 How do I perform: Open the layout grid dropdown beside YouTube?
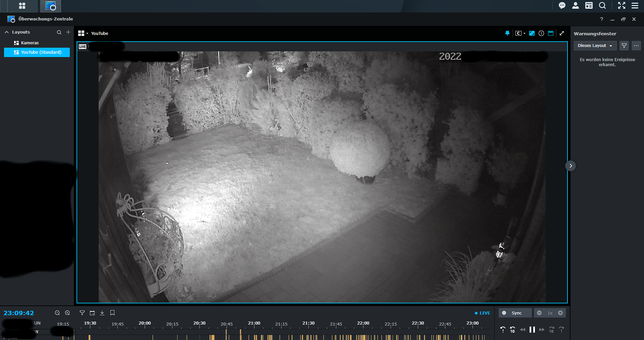(83, 33)
